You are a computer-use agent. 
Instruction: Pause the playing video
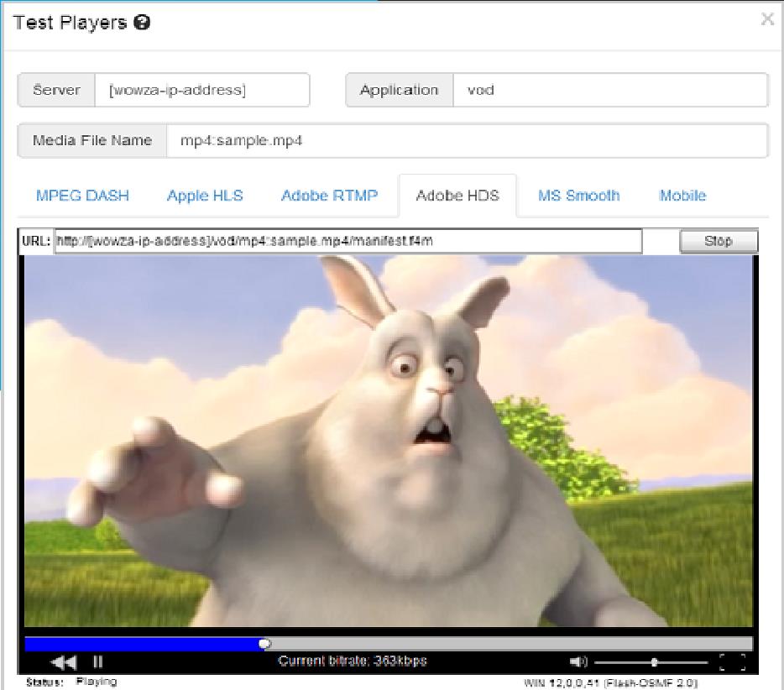pyautogui.click(x=98, y=661)
